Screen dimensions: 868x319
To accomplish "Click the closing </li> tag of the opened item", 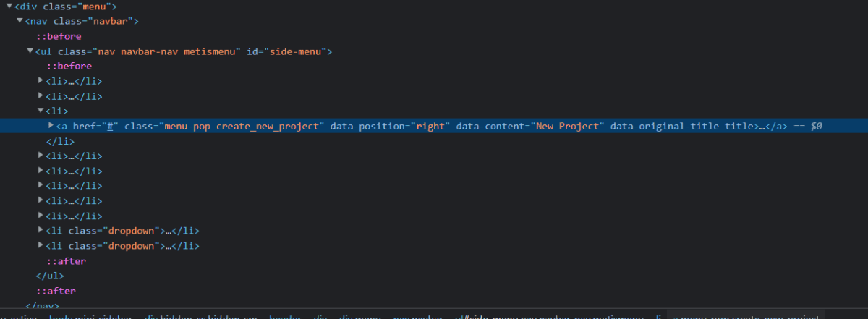I will tap(61, 141).
